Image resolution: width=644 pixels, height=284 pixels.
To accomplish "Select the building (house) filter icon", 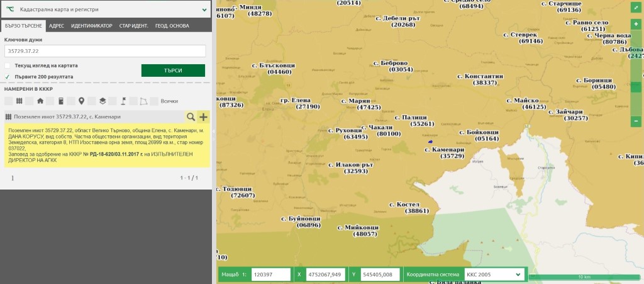I will click(40, 101).
